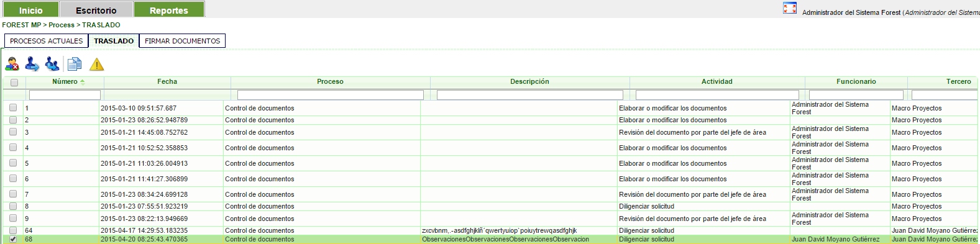Go to the Inicio main tab

point(31,10)
